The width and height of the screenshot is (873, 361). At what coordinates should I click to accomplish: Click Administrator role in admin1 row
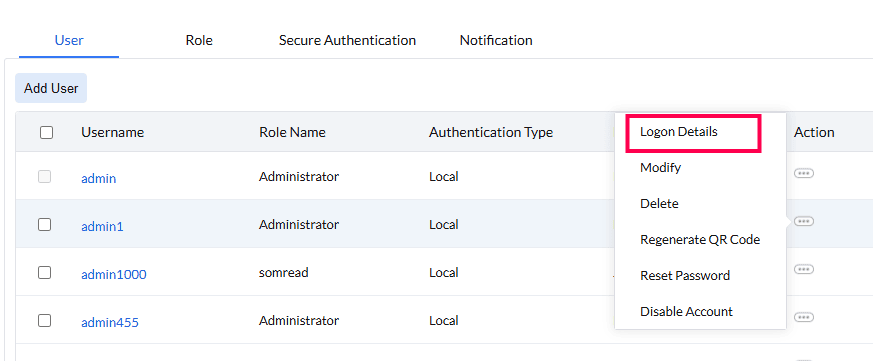pos(299,225)
